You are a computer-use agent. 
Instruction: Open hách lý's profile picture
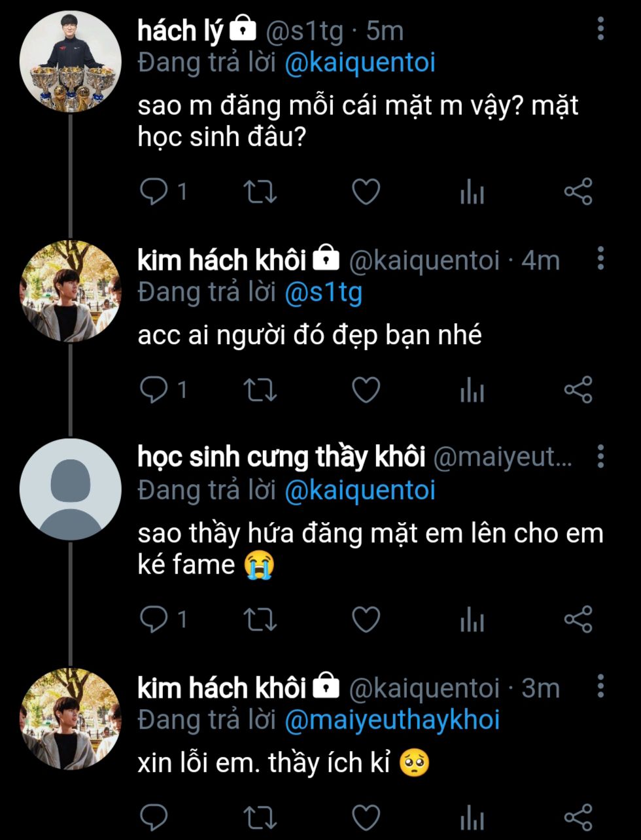click(71, 61)
